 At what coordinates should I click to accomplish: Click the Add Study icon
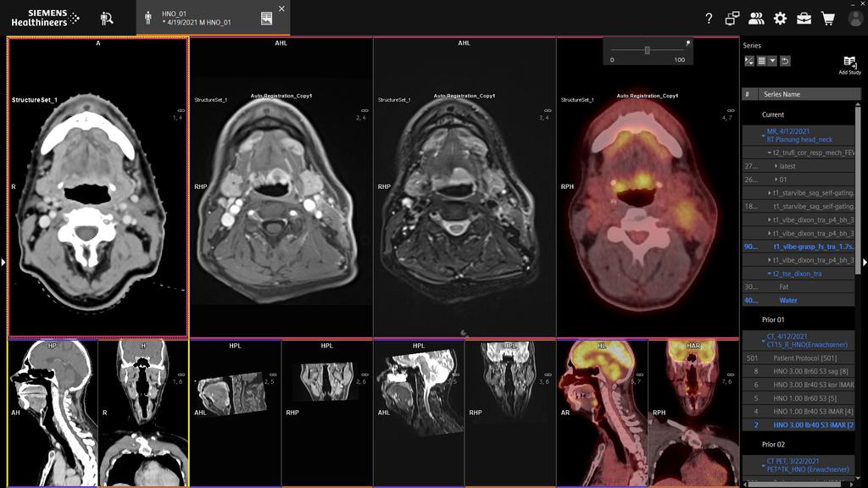[x=849, y=63]
